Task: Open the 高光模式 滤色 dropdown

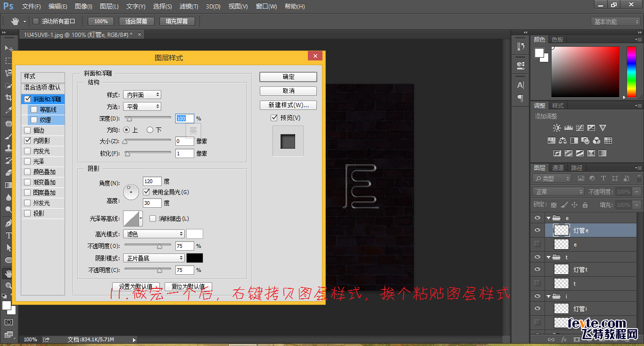Action: 154,234
